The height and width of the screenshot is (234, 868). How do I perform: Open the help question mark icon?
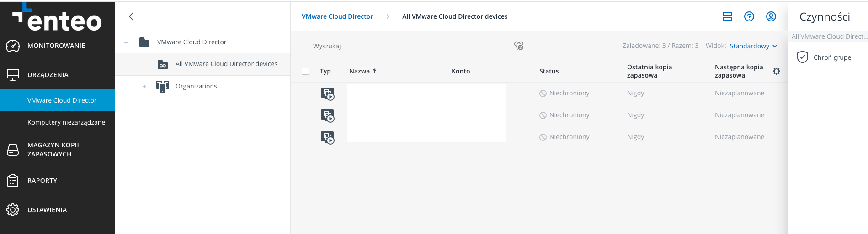point(749,16)
